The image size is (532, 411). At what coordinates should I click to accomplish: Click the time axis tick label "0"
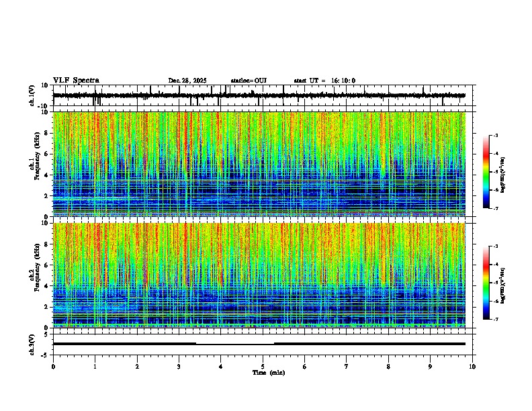[x=53, y=367]
